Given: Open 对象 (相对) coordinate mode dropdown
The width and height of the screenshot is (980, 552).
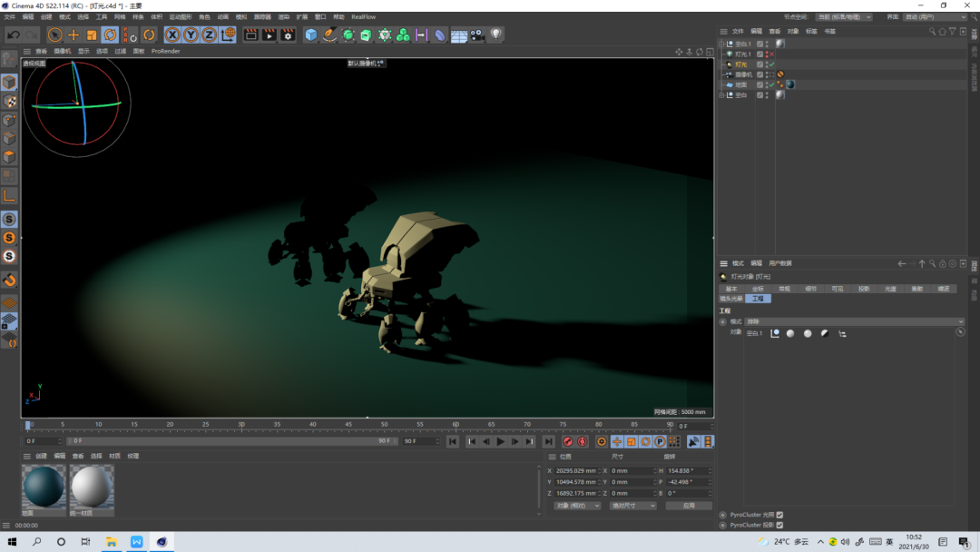Looking at the screenshot, I should click(x=577, y=506).
